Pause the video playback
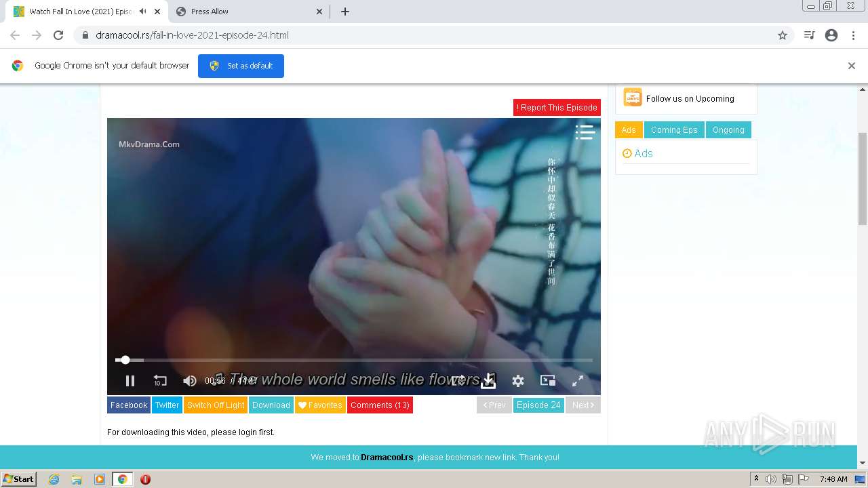The height and width of the screenshot is (488, 868). (x=130, y=381)
